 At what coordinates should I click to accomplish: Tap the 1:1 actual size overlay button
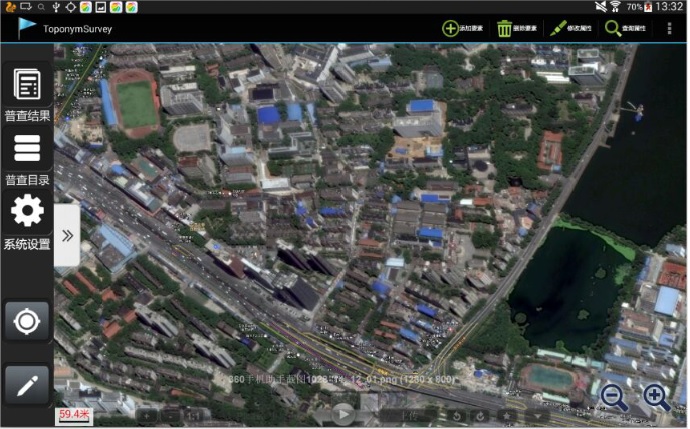[194, 416]
